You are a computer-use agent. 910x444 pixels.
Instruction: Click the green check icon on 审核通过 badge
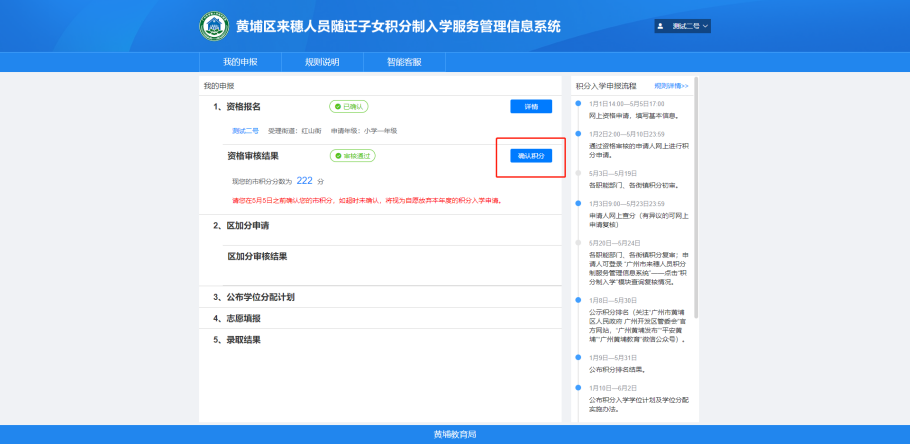click(x=338, y=156)
